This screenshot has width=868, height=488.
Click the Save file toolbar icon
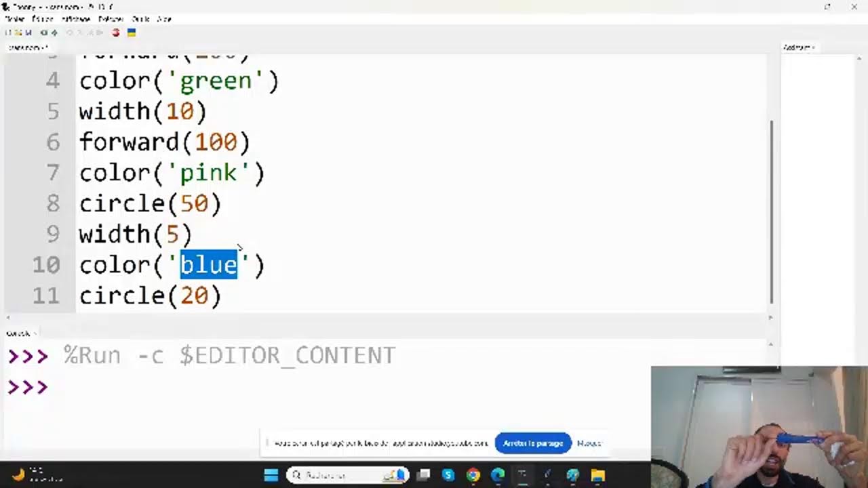coord(28,33)
